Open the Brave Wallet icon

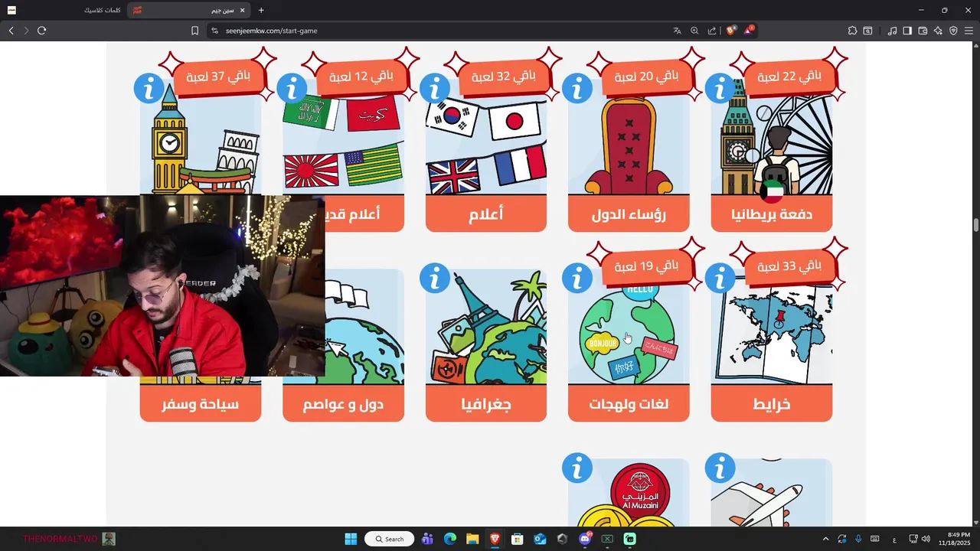(x=923, y=31)
